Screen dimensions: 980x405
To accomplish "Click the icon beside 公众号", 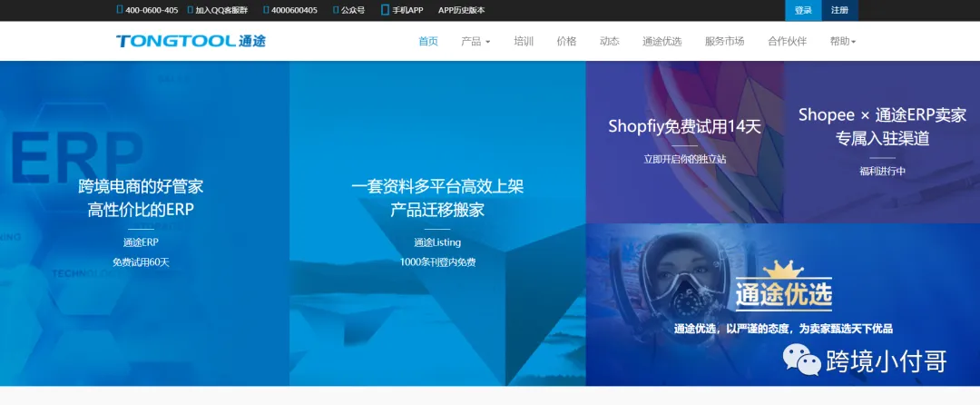I will click(x=336, y=10).
